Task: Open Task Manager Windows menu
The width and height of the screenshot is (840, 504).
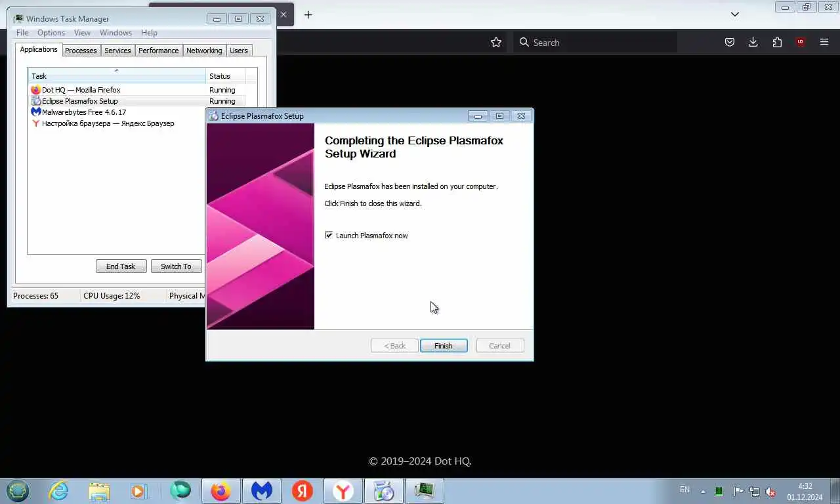Action: 115,33
